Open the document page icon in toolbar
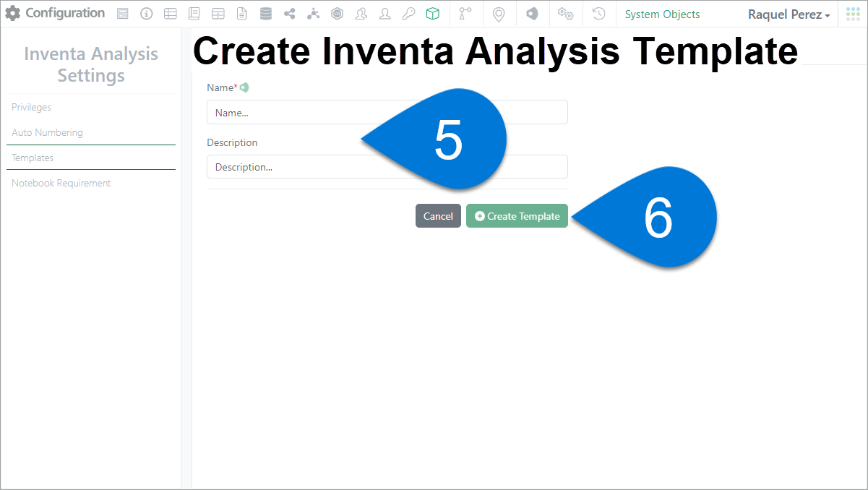 pos(241,14)
